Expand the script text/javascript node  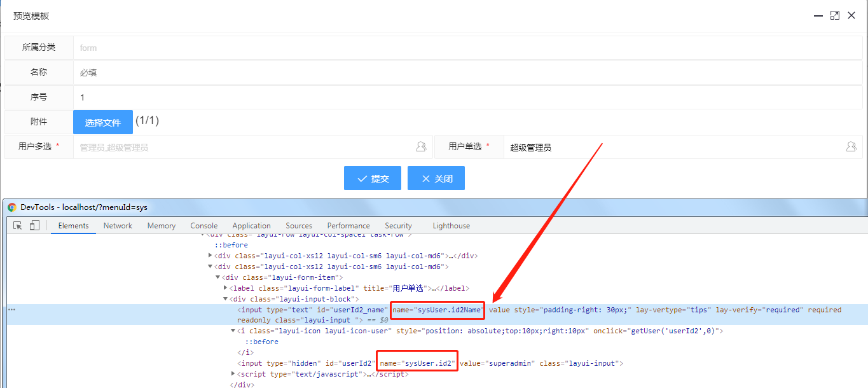pos(233,374)
